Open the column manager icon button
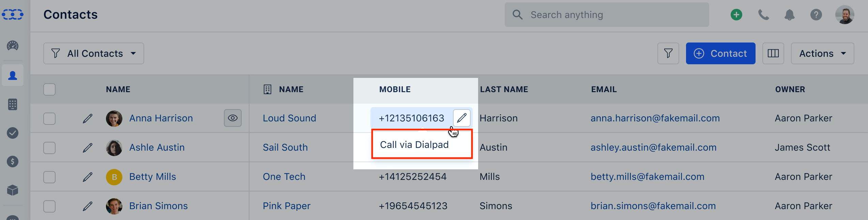 [773, 53]
